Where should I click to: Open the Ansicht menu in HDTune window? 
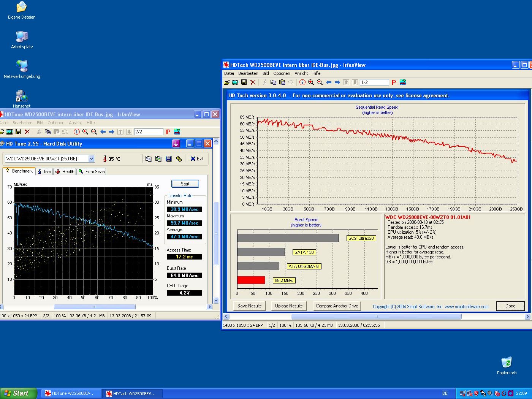click(x=75, y=123)
